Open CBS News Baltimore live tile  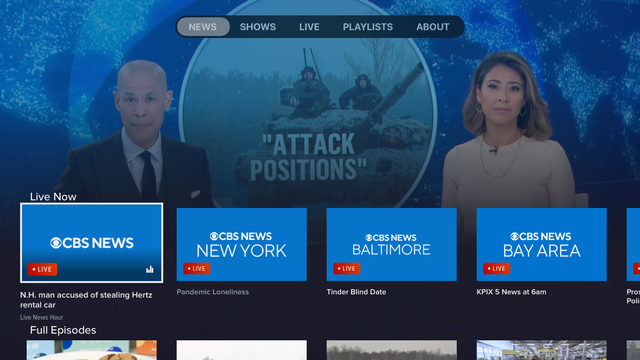(x=391, y=244)
